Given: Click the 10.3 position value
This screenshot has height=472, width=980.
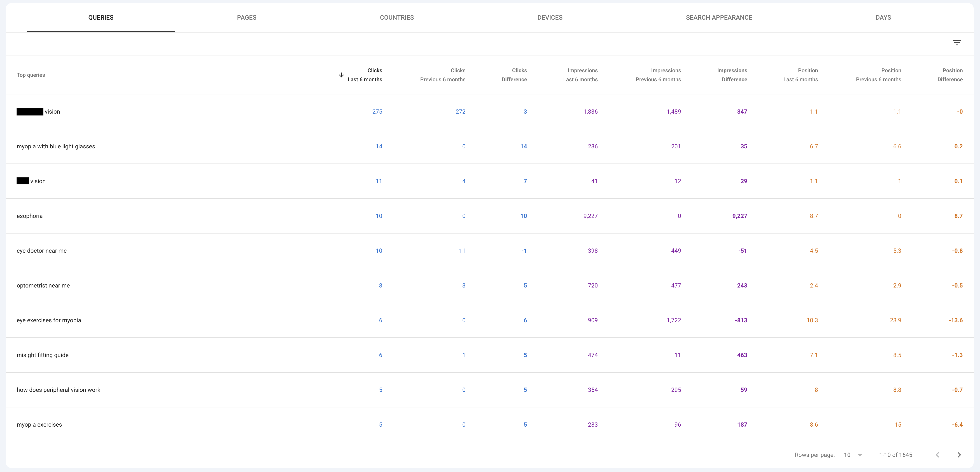Looking at the screenshot, I should [812, 320].
